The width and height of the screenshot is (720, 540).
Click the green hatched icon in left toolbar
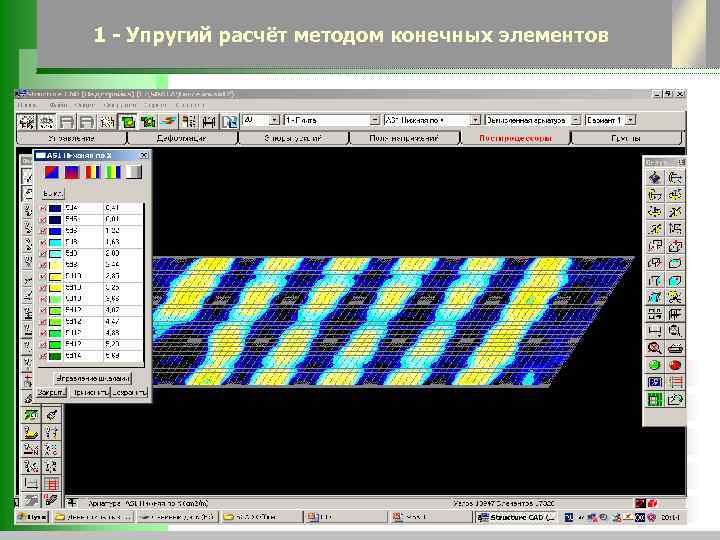(x=31, y=415)
